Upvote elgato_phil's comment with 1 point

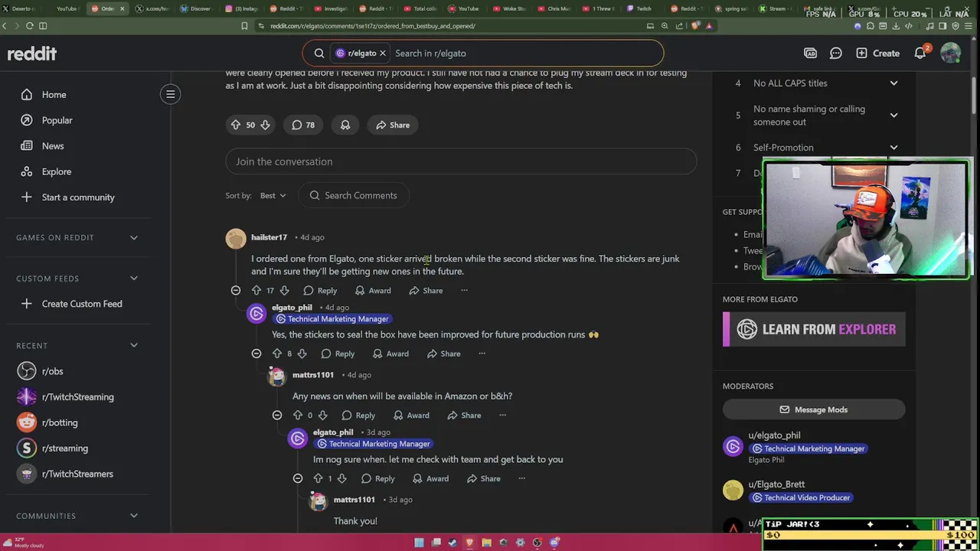[x=318, y=479]
